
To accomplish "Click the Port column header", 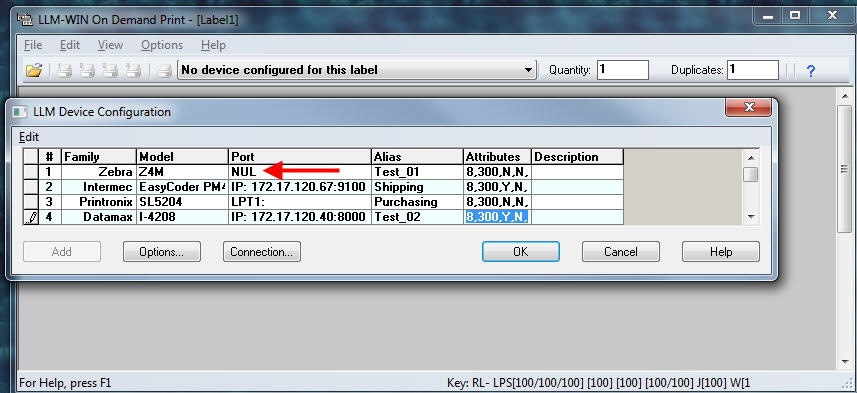I will click(300, 157).
